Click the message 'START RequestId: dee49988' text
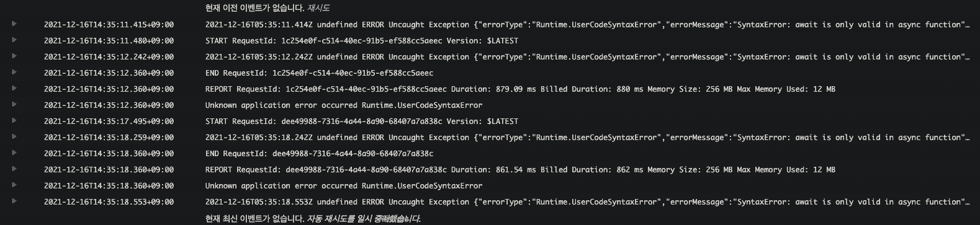The image size is (980, 225). point(362,121)
